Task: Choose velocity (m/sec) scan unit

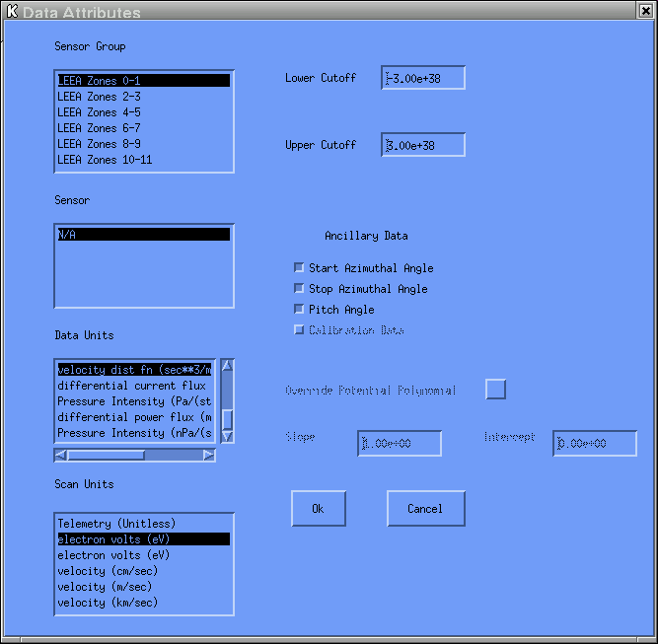Action: [x=143, y=587]
